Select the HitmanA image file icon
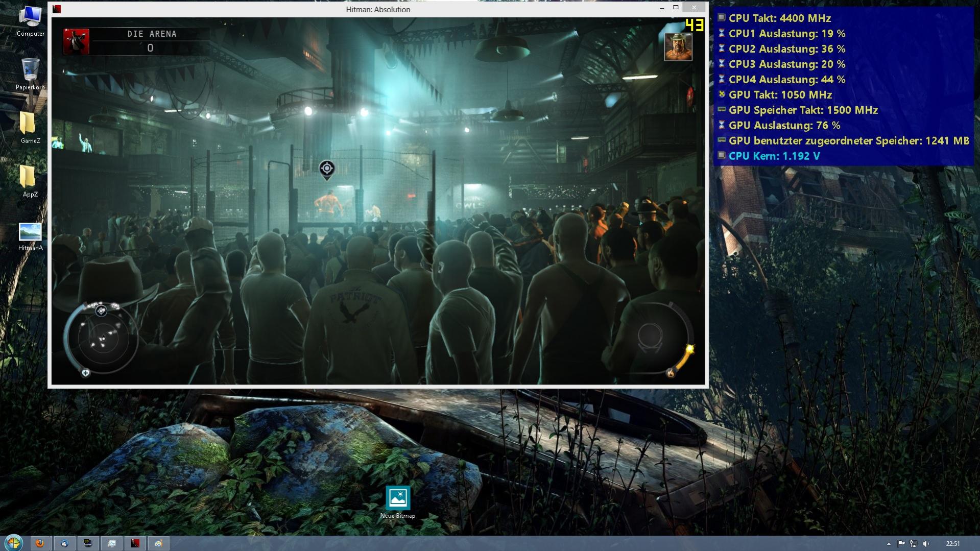This screenshot has width=980, height=551. tap(30, 237)
